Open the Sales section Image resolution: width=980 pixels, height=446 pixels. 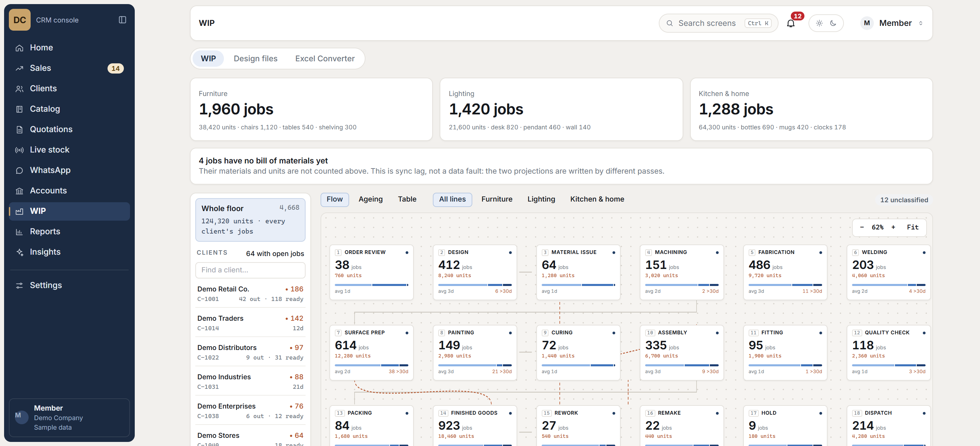[x=69, y=68]
